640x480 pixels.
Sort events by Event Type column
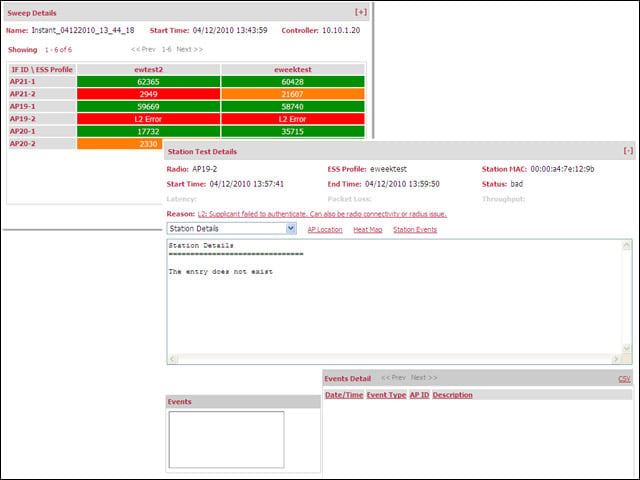pos(386,395)
